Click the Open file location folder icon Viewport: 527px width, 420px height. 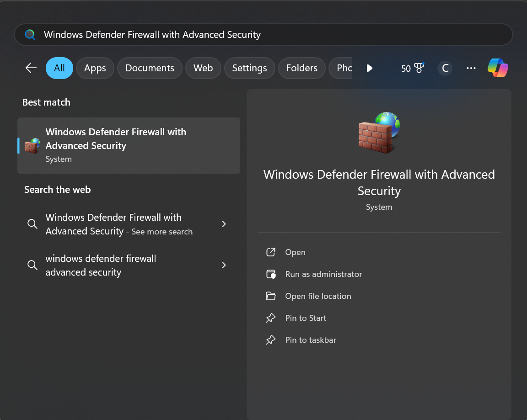pyautogui.click(x=270, y=296)
